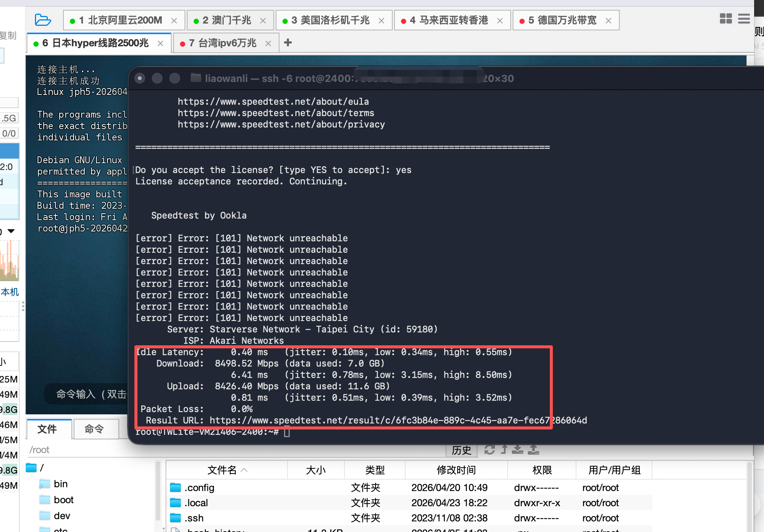
Task: Select the bin folder in tree
Action: tap(54, 484)
